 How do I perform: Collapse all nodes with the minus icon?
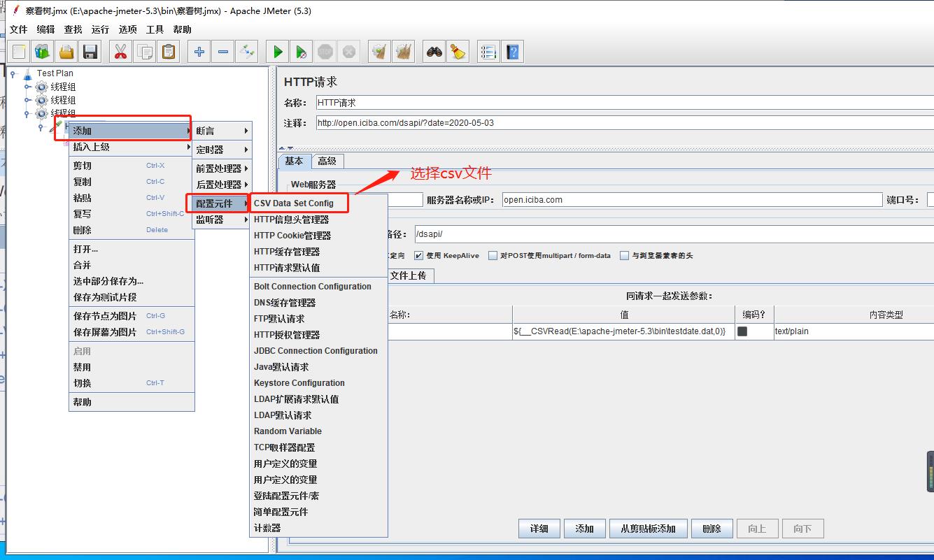(223, 52)
